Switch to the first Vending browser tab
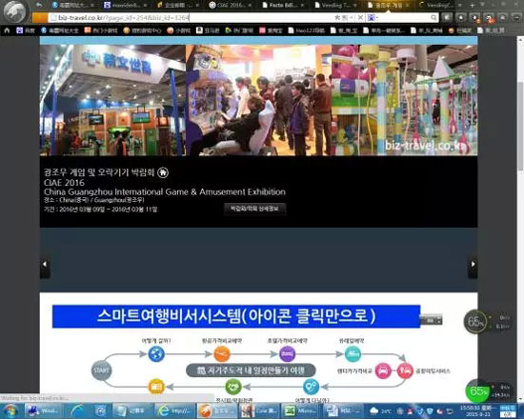This screenshot has width=524, height=420. (x=336, y=5)
